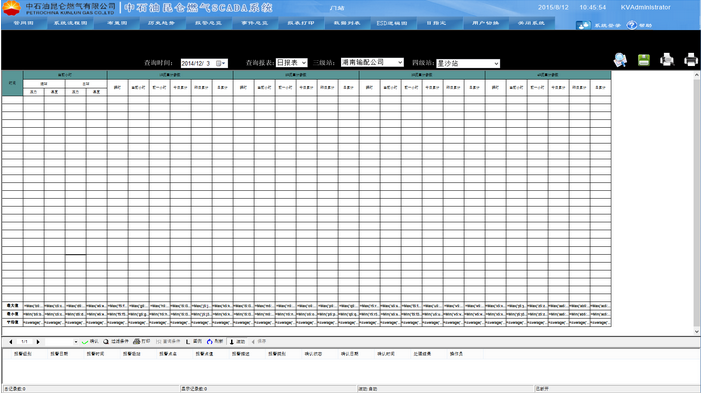Click the 系统登录 label
The height and width of the screenshot is (396, 701).
click(x=607, y=25)
